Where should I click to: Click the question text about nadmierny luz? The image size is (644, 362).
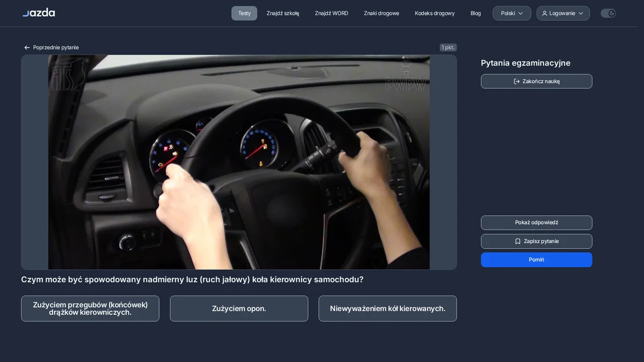click(x=192, y=279)
